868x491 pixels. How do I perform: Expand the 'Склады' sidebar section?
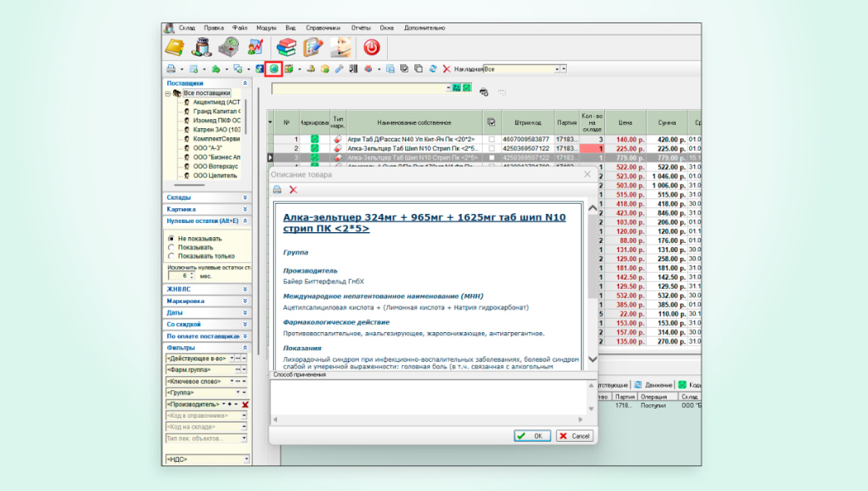[x=245, y=197]
